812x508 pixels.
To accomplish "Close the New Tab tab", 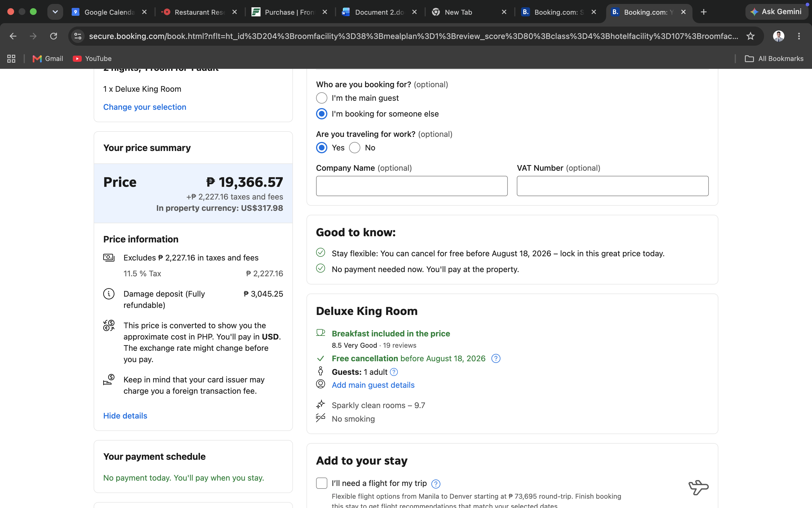I will click(x=504, y=12).
